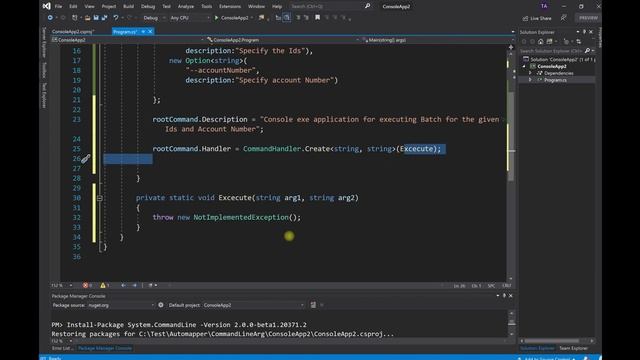Screen dimensions: 640x360
Task: Open the Build menu
Action: click(x=128, y=7)
